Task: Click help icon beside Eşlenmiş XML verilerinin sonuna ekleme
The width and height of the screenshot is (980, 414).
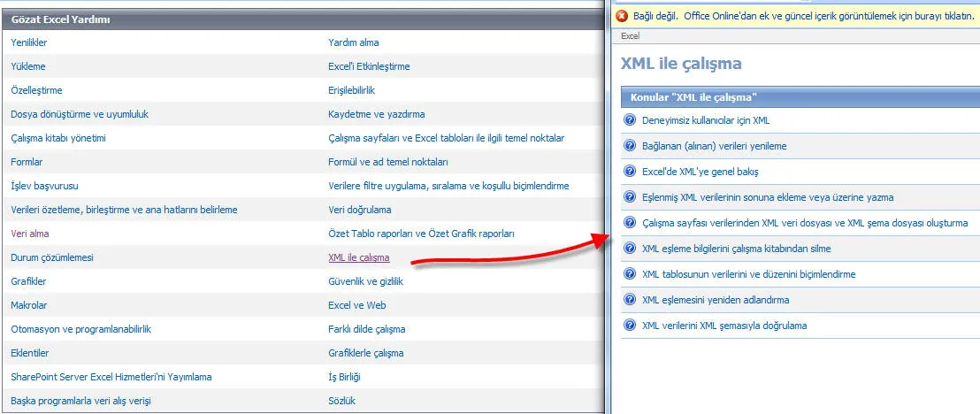Action: (630, 197)
